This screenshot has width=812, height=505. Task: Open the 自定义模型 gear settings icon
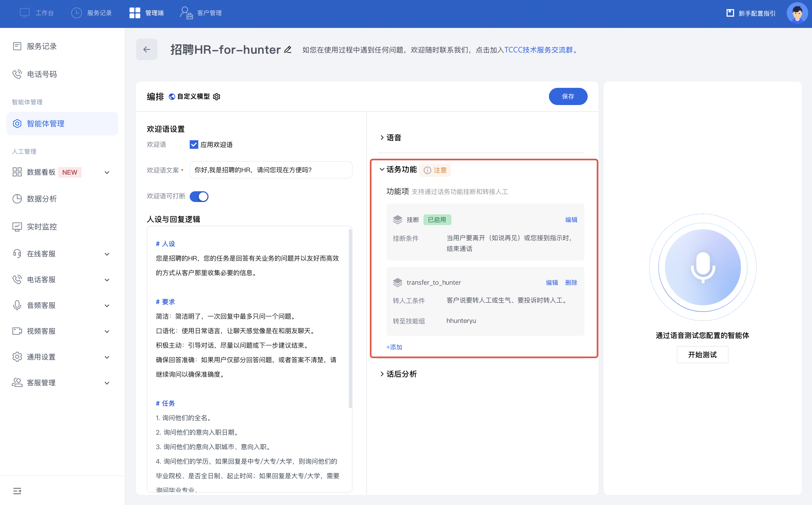(217, 96)
